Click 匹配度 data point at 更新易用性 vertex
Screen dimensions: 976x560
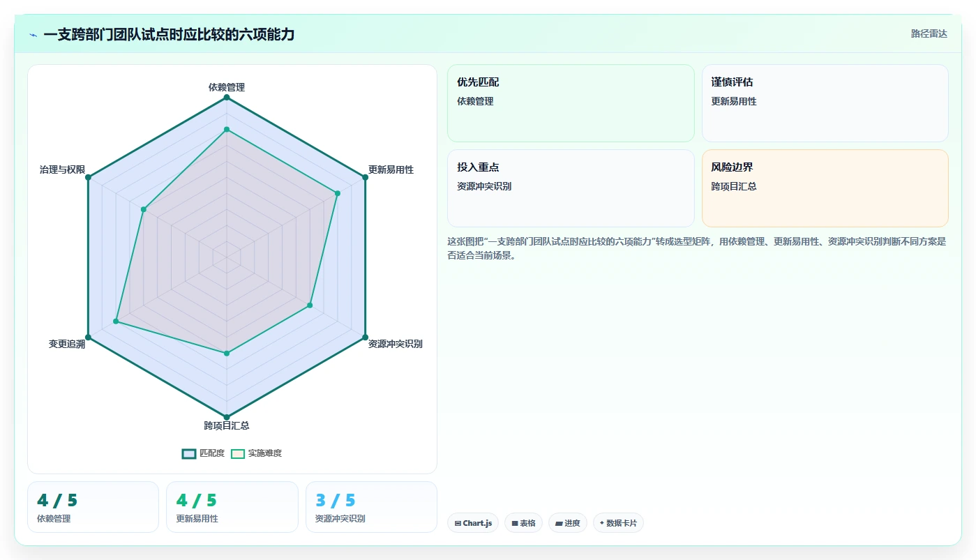(x=365, y=178)
